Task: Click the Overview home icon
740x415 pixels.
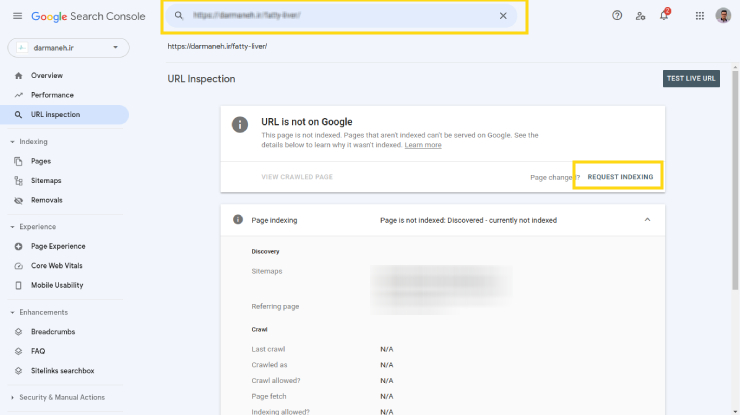Action: pyautogui.click(x=18, y=76)
